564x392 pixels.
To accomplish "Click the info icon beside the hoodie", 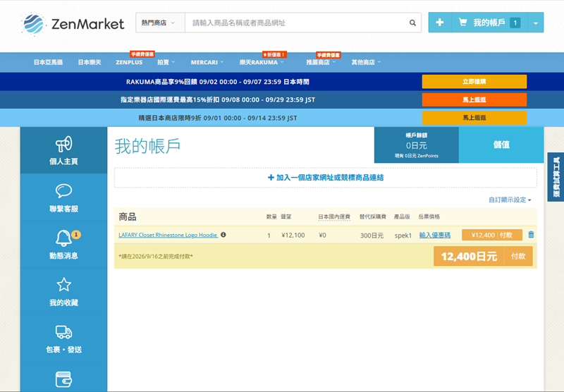I will 223,235.
